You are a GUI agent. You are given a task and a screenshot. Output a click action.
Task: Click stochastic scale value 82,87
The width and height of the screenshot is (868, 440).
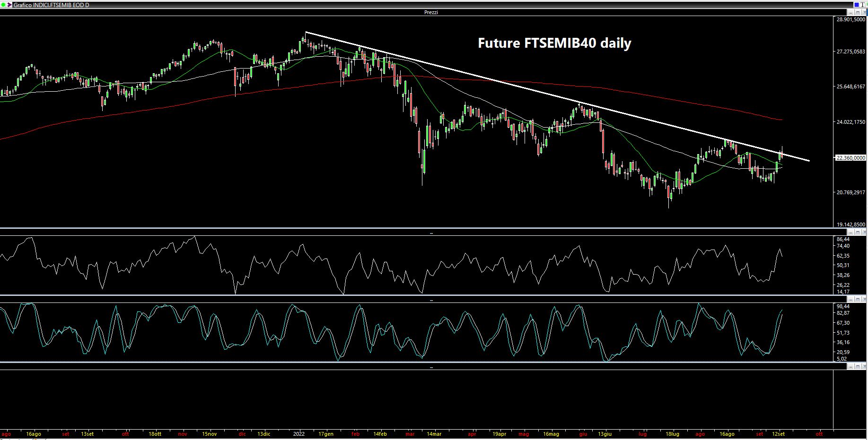[x=843, y=313]
